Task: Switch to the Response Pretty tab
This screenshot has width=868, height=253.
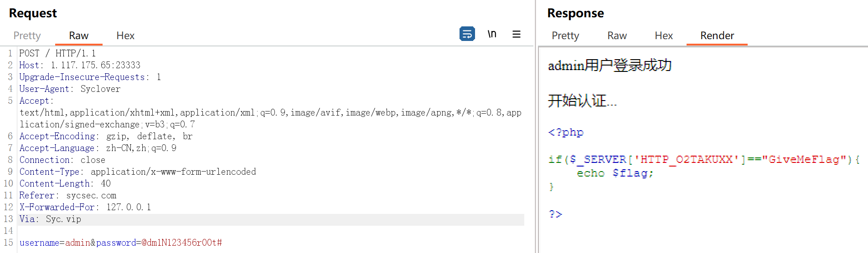Action: pyautogui.click(x=565, y=35)
